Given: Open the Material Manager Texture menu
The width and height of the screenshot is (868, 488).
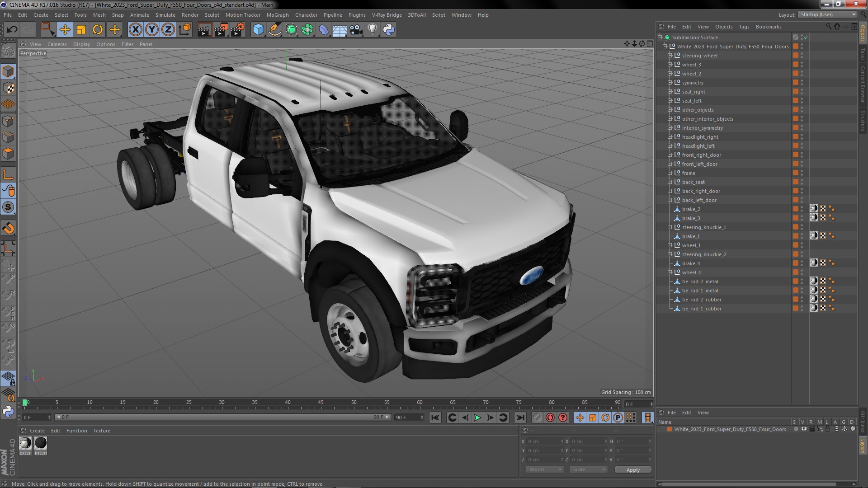Looking at the screenshot, I should click(x=102, y=431).
